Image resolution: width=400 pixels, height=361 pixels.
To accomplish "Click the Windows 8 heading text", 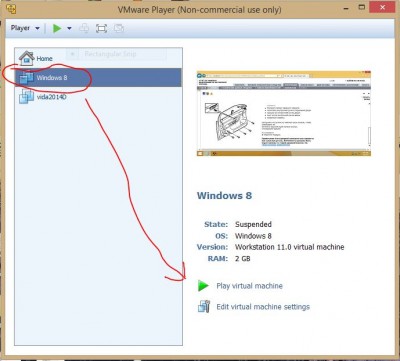I will coord(224,195).
